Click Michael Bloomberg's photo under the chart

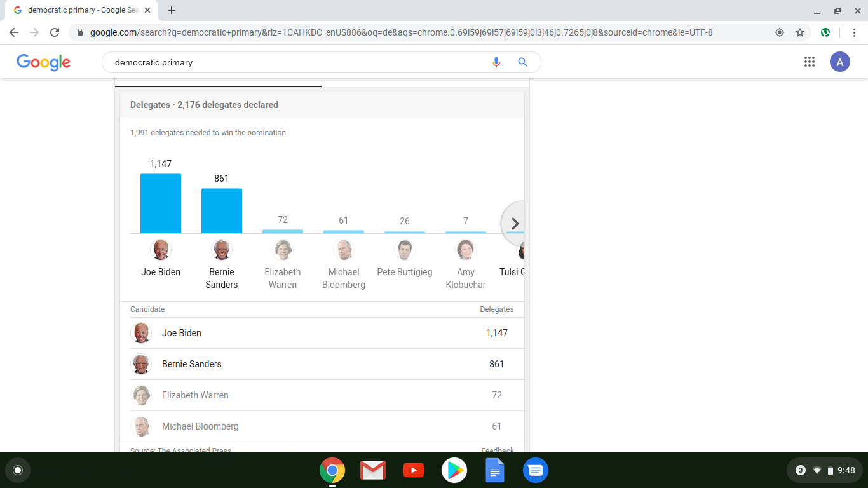(344, 250)
